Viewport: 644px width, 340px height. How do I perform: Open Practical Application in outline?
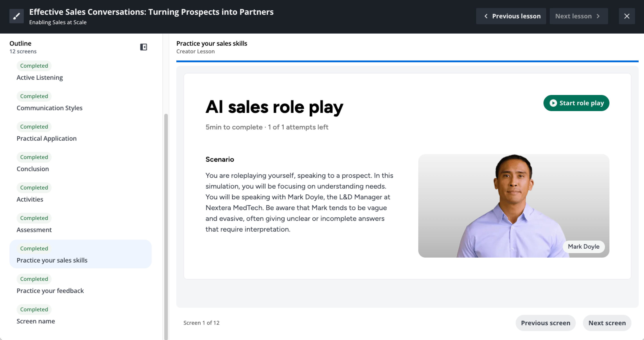tap(46, 138)
